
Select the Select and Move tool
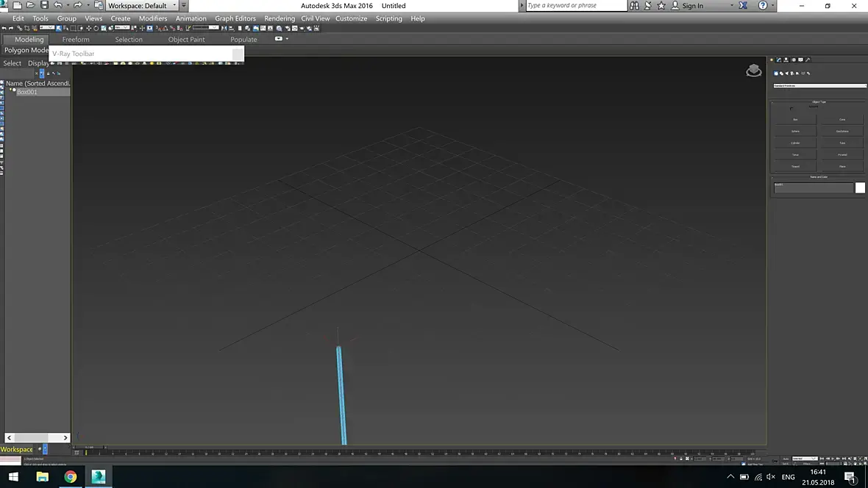point(88,28)
